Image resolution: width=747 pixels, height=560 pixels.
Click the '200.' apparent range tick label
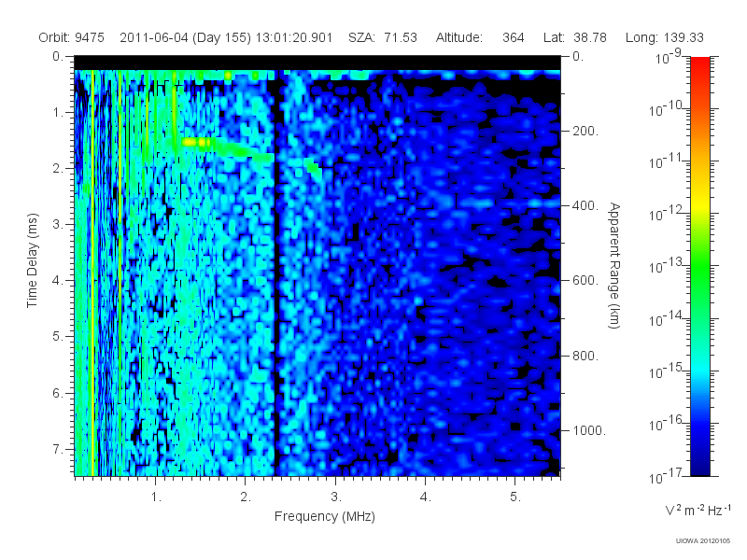585,131
